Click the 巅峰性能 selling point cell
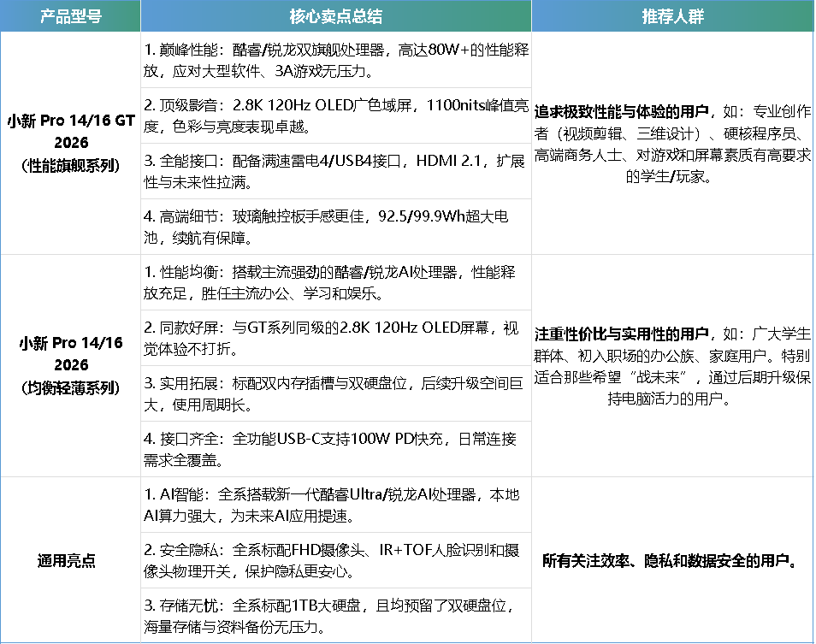816x644 pixels. tap(335, 61)
